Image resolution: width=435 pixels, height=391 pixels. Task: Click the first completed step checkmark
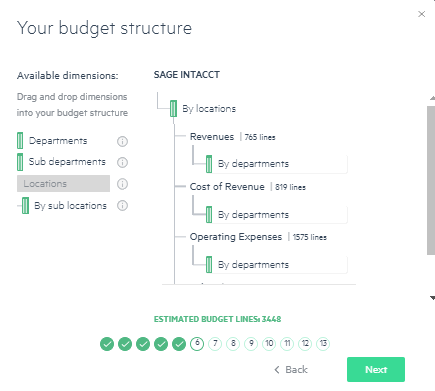pyautogui.click(x=107, y=344)
